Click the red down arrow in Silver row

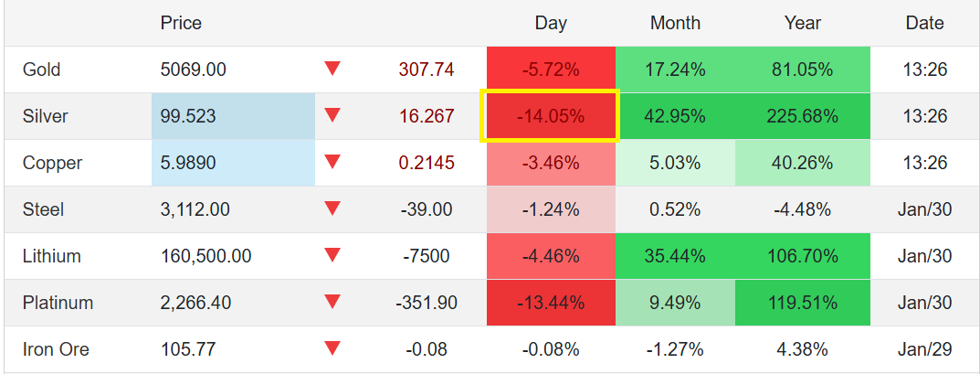[x=332, y=115]
